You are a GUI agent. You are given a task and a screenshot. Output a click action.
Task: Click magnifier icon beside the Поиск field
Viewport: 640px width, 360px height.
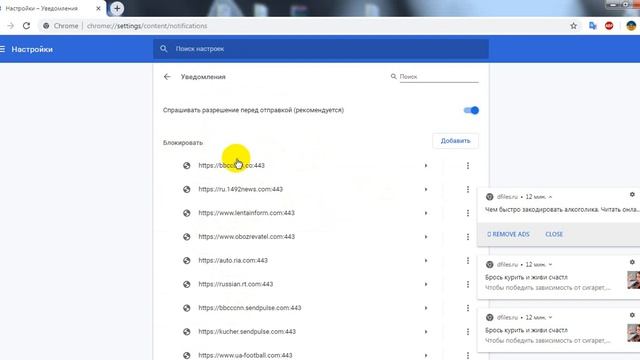click(393, 76)
